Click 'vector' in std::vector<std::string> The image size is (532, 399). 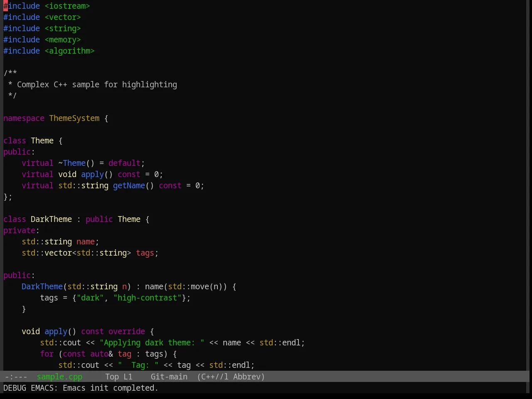58,253
